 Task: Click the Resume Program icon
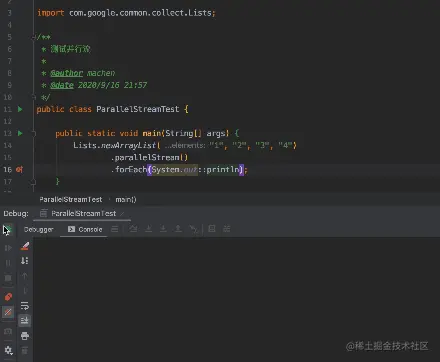tap(8, 248)
